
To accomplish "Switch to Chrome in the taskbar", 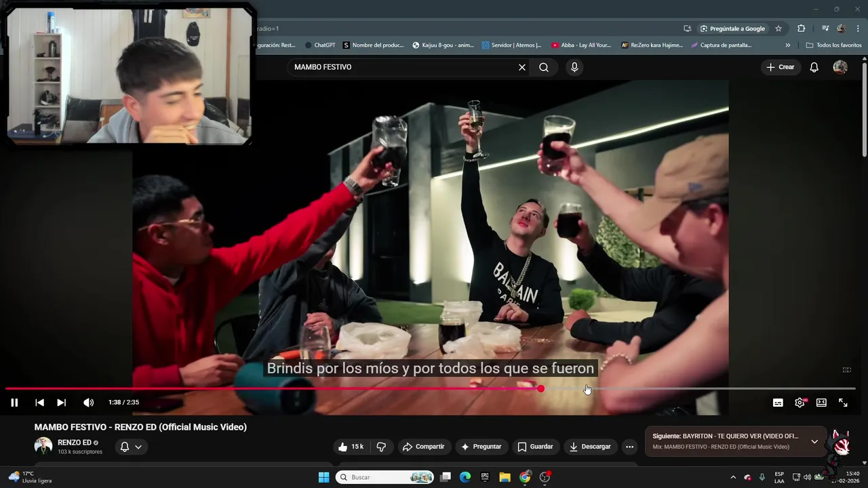I will click(525, 477).
